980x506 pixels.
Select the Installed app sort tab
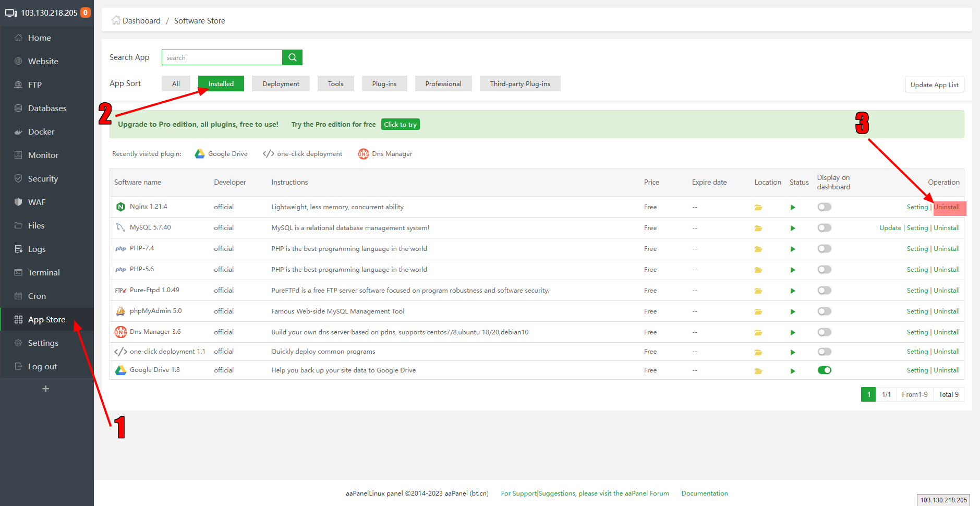[221, 83]
